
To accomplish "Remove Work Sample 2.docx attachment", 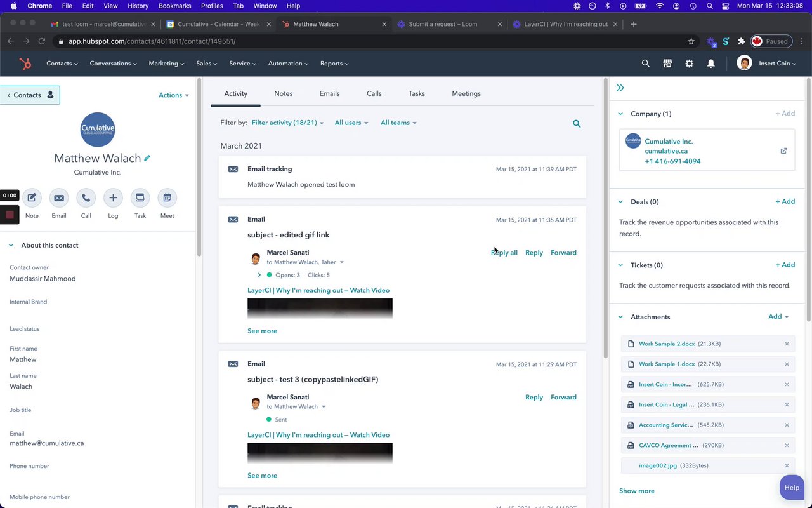I will click(787, 344).
